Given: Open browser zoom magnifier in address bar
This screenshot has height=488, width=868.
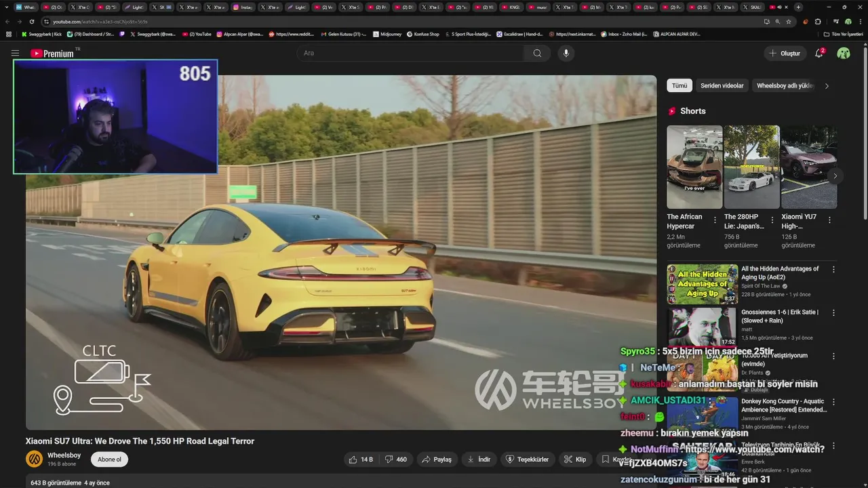Looking at the screenshot, I should tap(777, 22).
